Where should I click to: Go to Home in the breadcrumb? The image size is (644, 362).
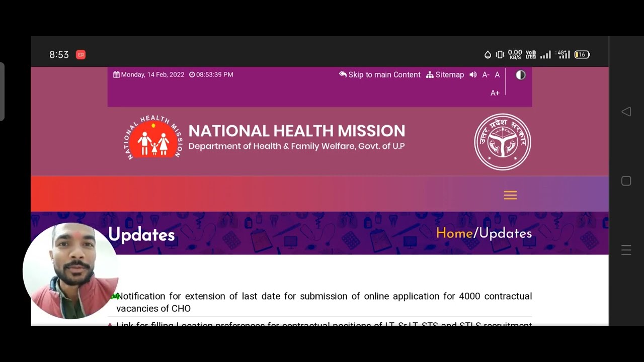click(x=454, y=233)
